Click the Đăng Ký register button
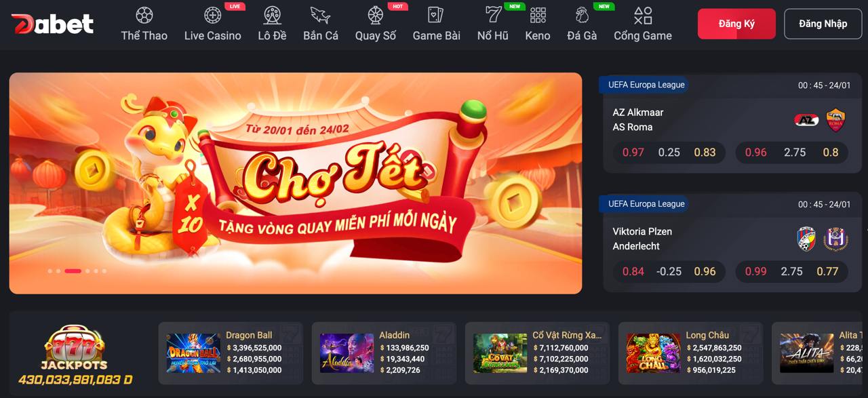This screenshot has width=868, height=398. tap(736, 24)
